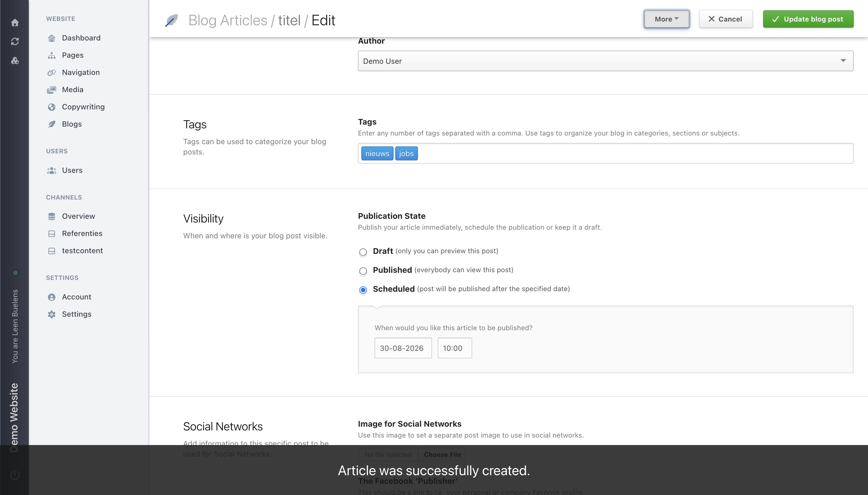This screenshot has width=868, height=495.
Task: Click the testcontent channel icon
Action: tap(52, 251)
